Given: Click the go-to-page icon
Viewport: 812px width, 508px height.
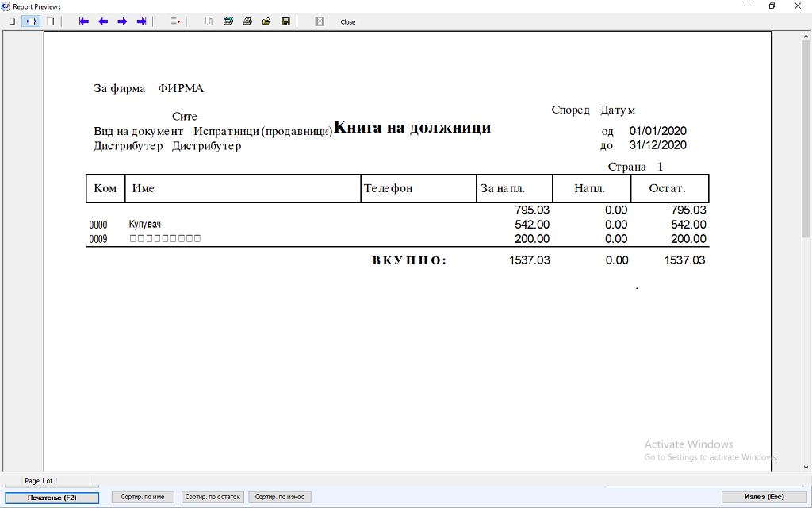Looking at the screenshot, I should (x=175, y=21).
